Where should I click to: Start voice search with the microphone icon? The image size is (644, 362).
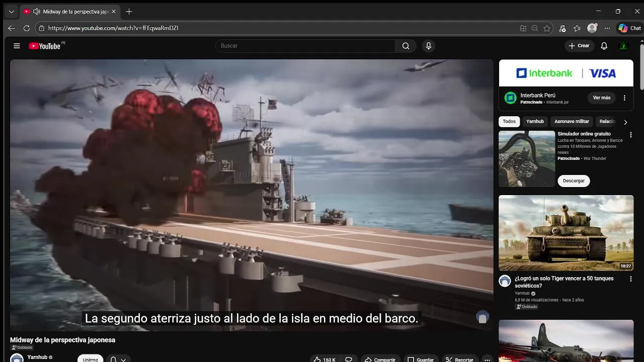[429, 46]
